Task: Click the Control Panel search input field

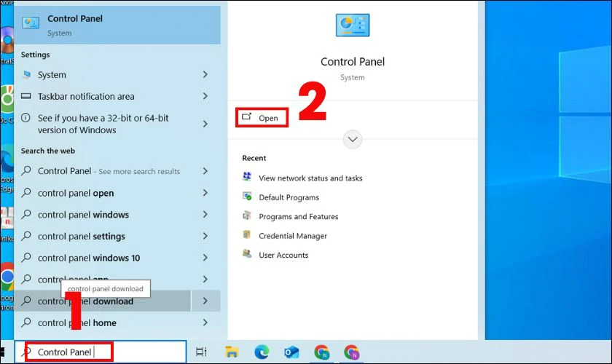Action: [x=101, y=352]
